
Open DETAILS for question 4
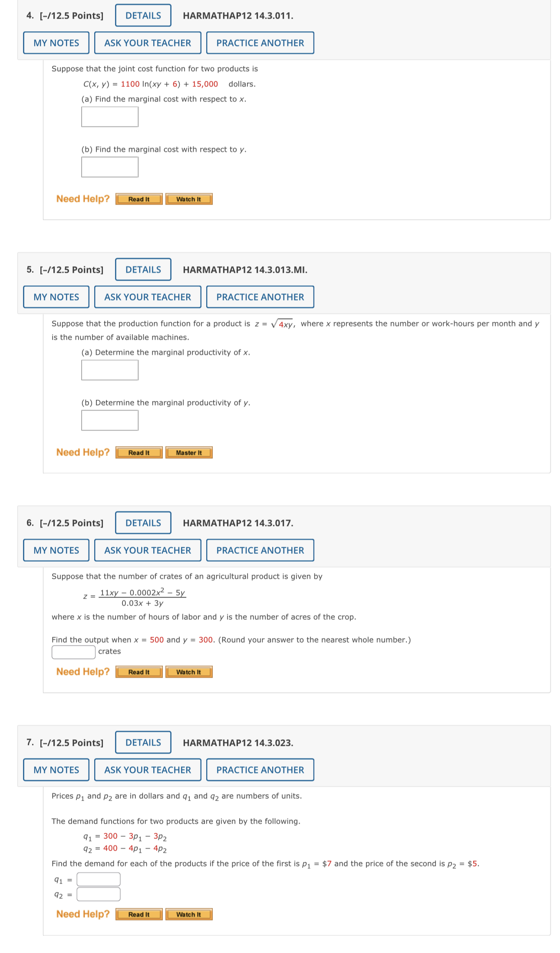(x=142, y=15)
